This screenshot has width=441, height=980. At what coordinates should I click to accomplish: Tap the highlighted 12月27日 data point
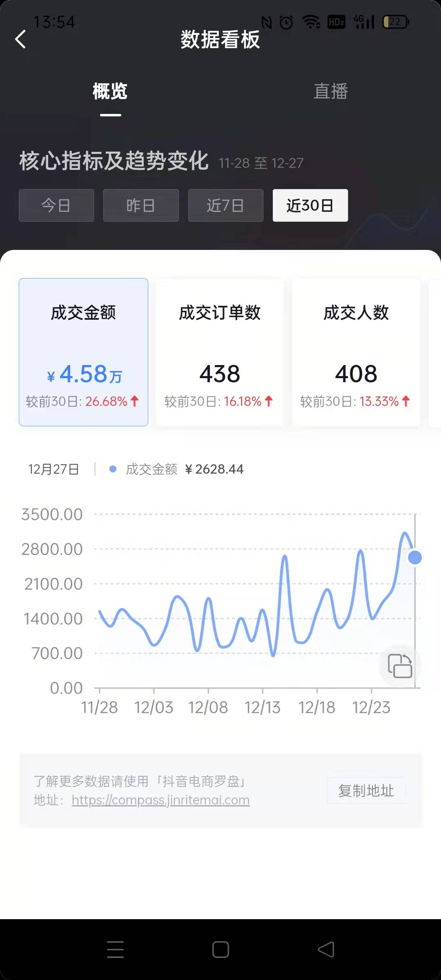(415, 557)
